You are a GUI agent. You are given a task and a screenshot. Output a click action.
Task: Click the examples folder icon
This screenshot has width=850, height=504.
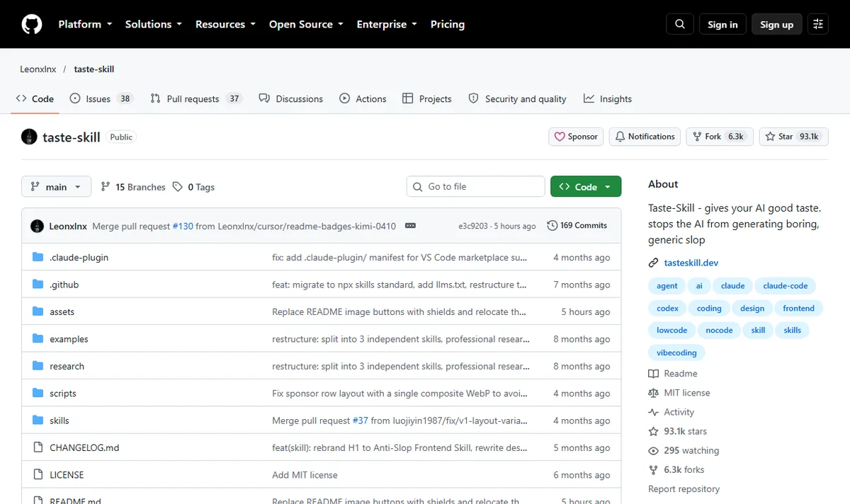pos(38,338)
